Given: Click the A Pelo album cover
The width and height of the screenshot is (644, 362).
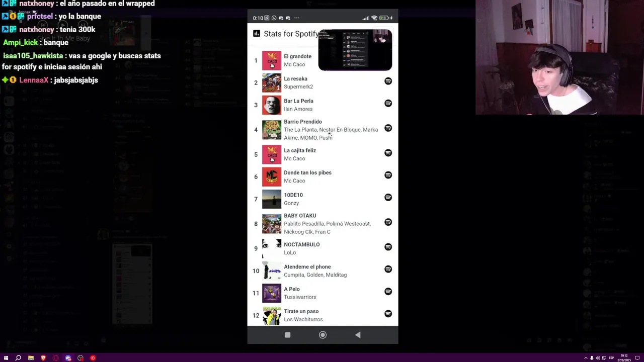Looking at the screenshot, I should point(272,293).
